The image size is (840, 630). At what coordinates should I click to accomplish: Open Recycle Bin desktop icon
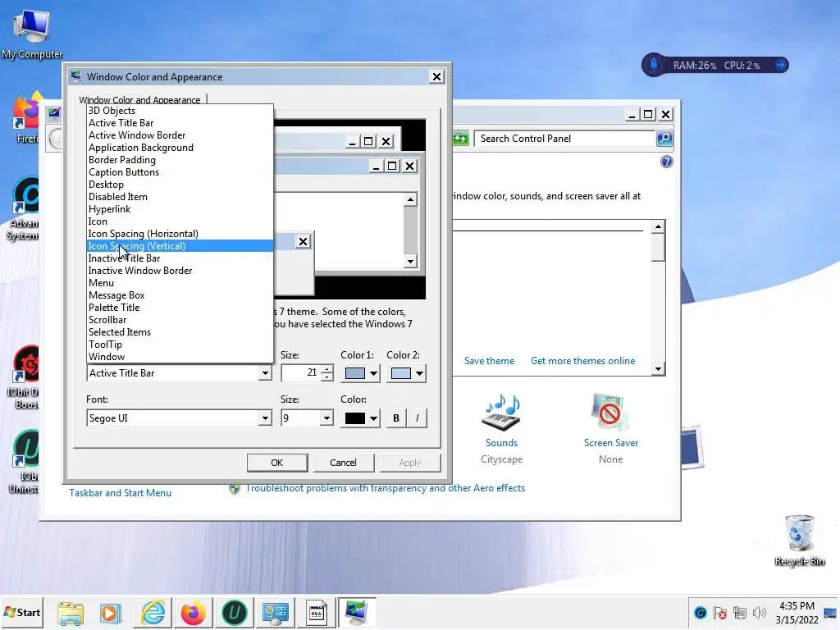coord(799,540)
